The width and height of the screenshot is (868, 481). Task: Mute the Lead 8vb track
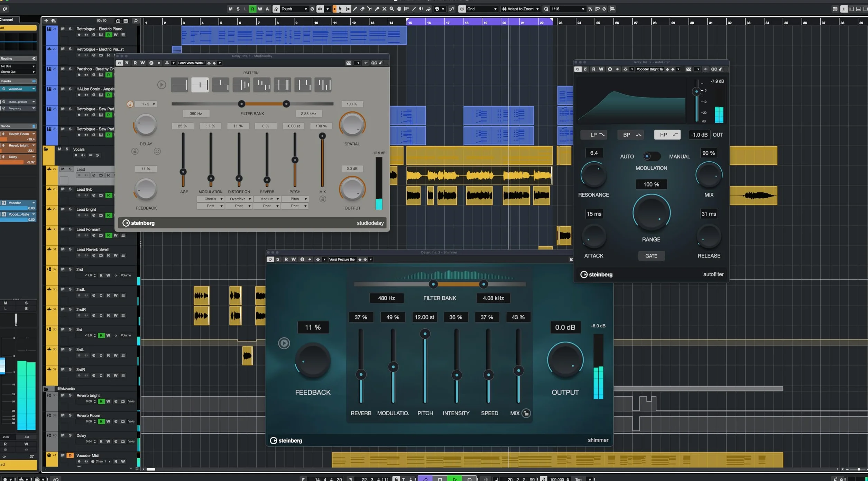coord(63,189)
